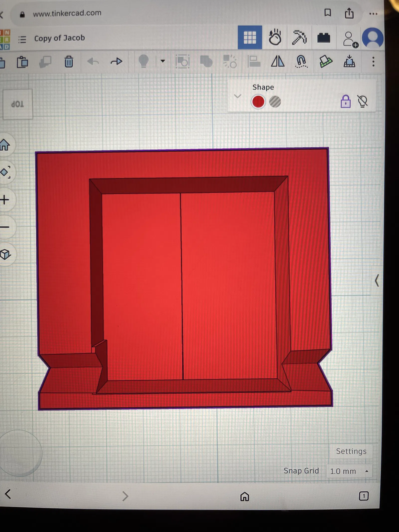This screenshot has height=532, width=399.
Task: Click the Settings button
Action: [351, 451]
